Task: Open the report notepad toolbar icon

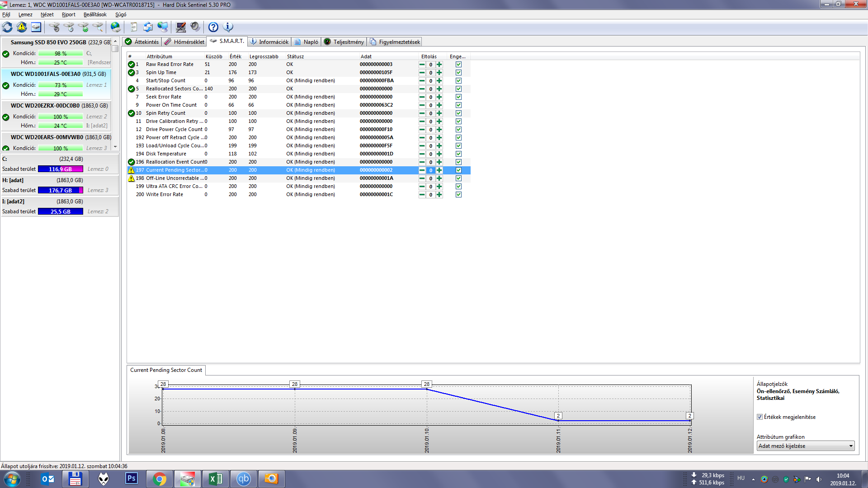Action: click(133, 27)
